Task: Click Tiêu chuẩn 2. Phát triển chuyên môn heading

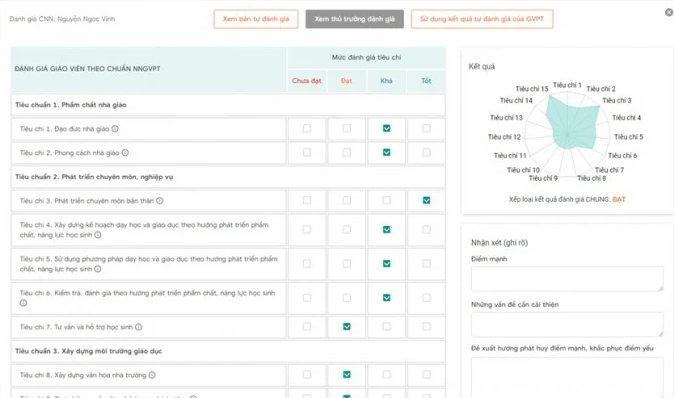Action: pos(94,177)
